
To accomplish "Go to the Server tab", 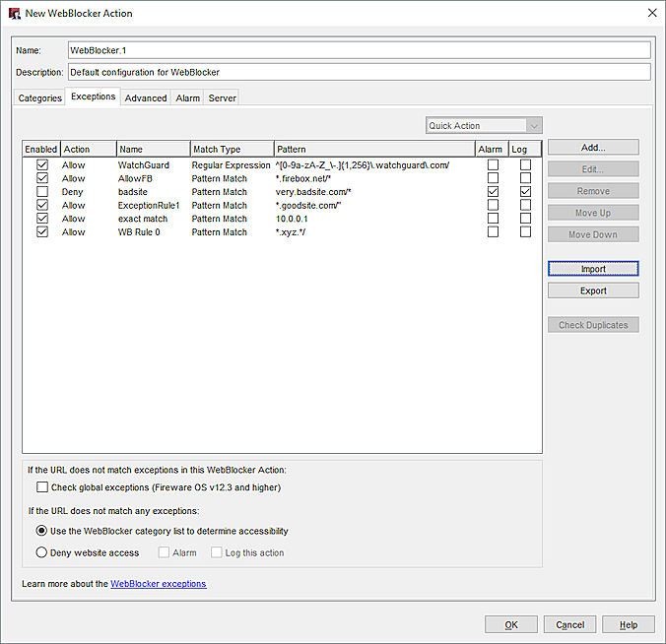I will coord(222,97).
